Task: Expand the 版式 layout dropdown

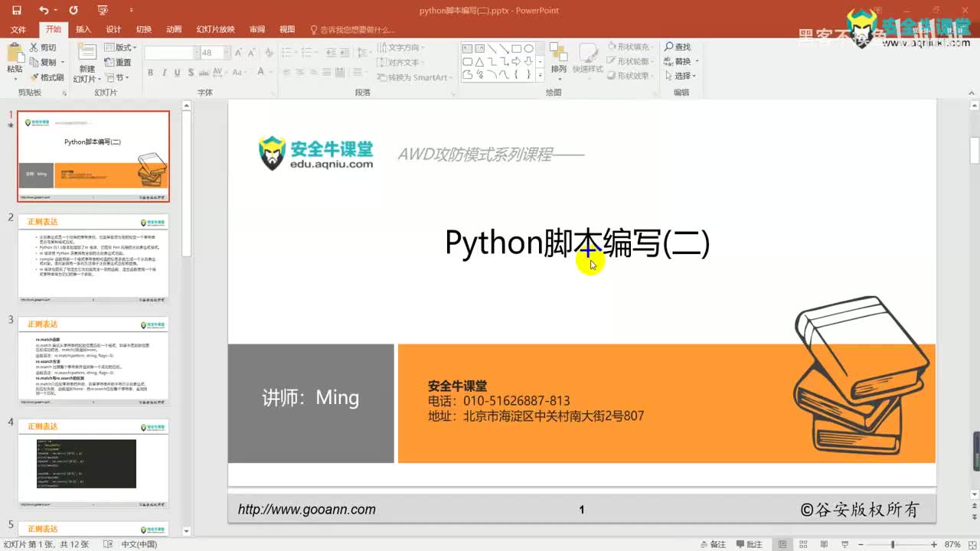Action: click(119, 47)
